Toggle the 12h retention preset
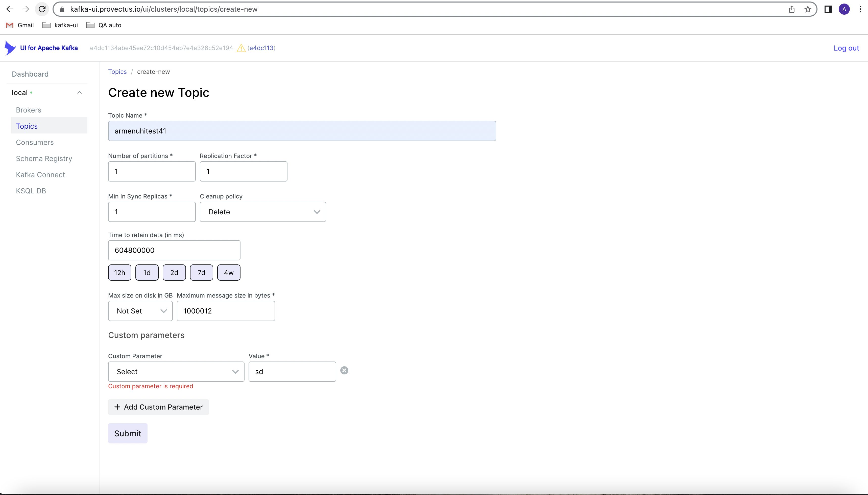 tap(119, 272)
